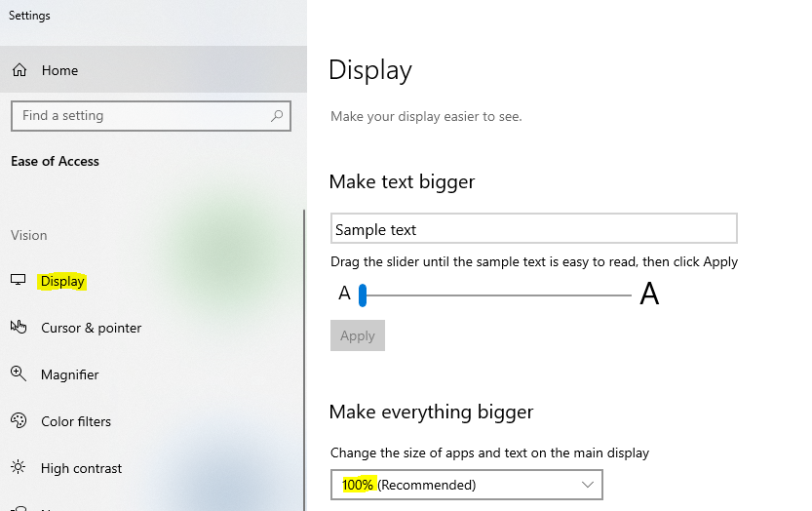Image resolution: width=812 pixels, height=511 pixels.
Task: Click the High contrast sun icon
Action: point(18,468)
